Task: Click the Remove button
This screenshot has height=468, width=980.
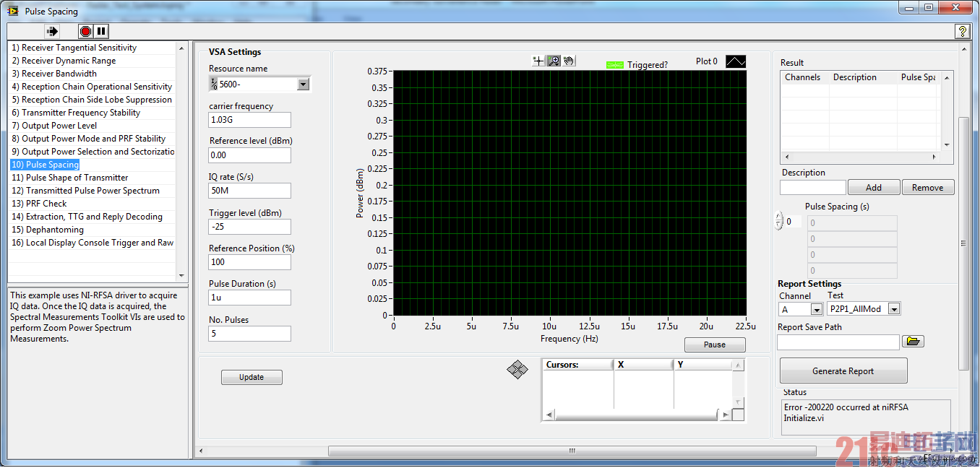Action: pos(928,188)
